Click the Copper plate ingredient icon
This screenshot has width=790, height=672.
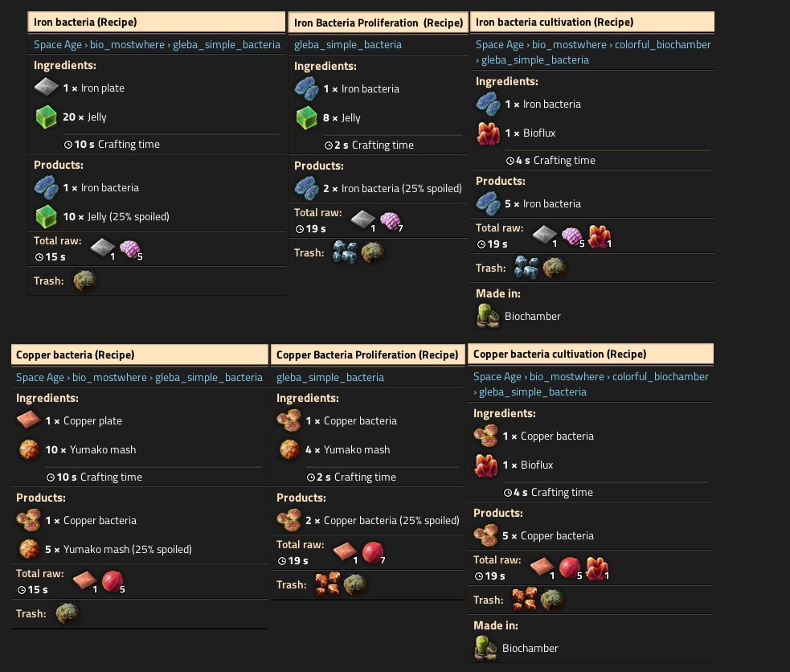(x=28, y=420)
